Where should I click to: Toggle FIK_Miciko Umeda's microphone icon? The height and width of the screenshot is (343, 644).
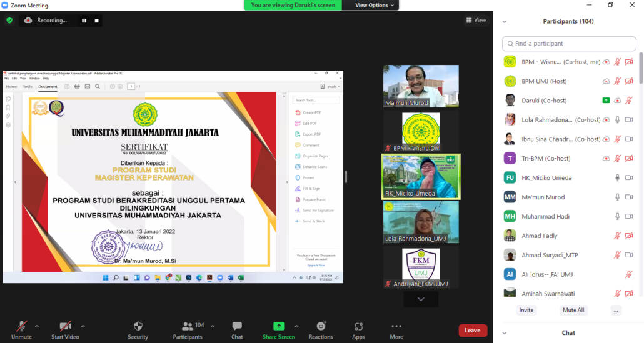617,177
